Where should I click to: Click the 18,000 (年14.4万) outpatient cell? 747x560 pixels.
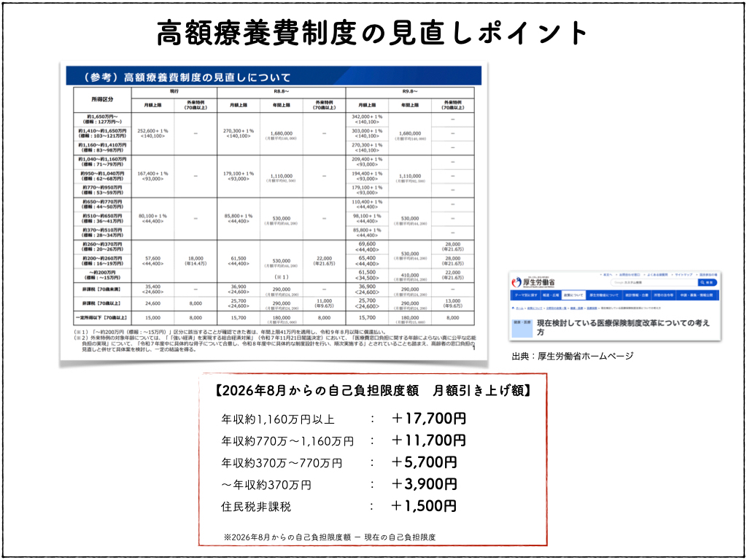tap(196, 261)
